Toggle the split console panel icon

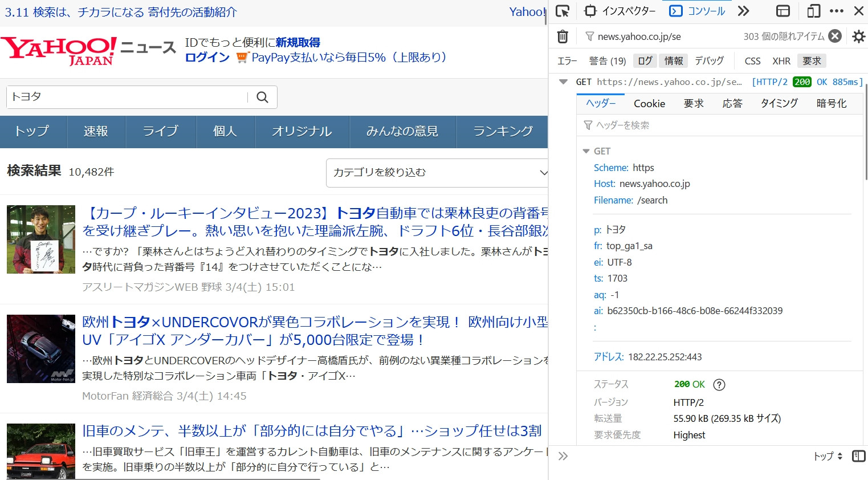(783, 11)
